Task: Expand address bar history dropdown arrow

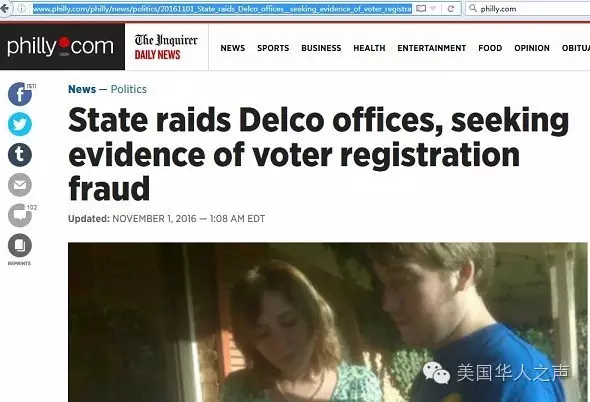Action: point(433,8)
